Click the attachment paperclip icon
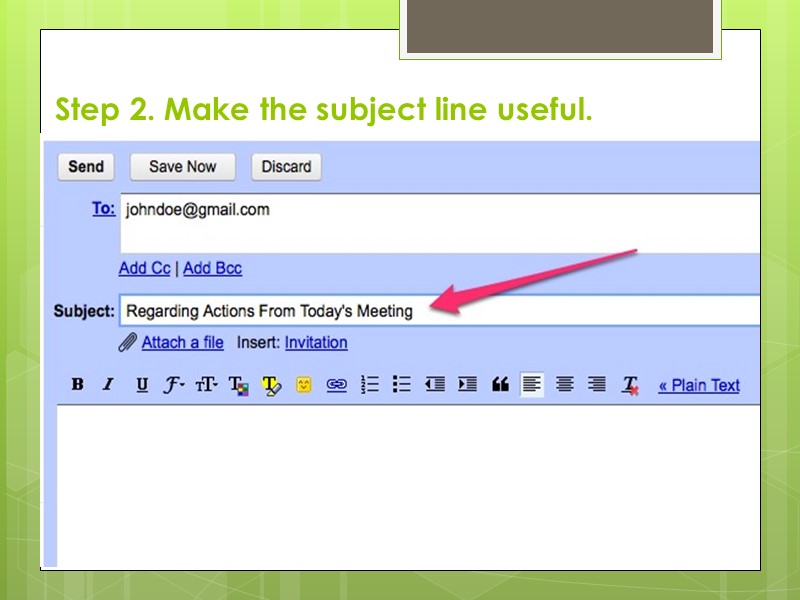This screenshot has height=600, width=800. point(127,342)
